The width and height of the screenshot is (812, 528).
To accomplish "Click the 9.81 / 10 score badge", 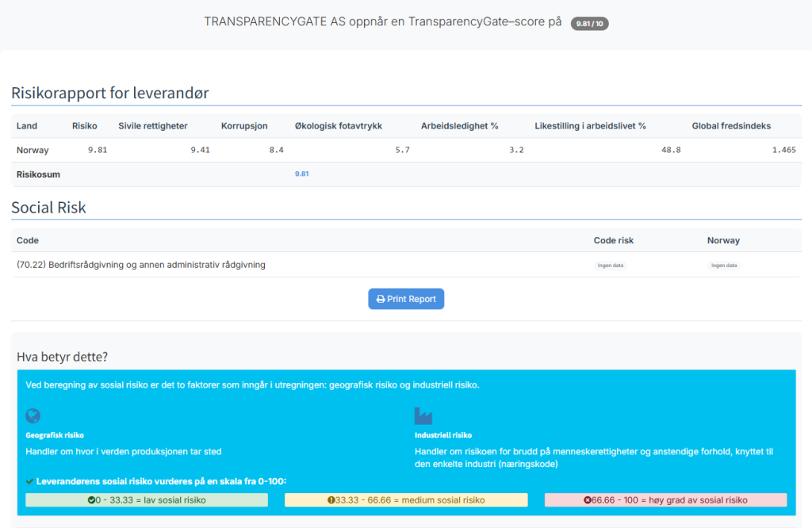I will coord(589,24).
